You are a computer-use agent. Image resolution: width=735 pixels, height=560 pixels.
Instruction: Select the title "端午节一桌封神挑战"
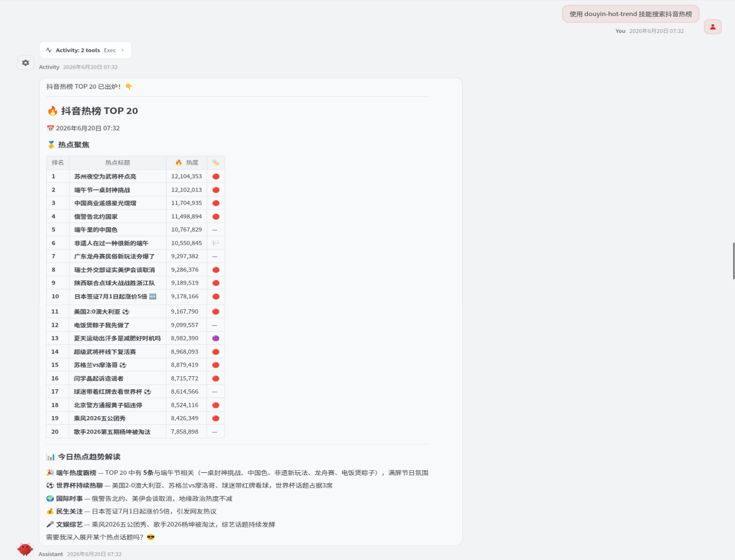[102, 190]
